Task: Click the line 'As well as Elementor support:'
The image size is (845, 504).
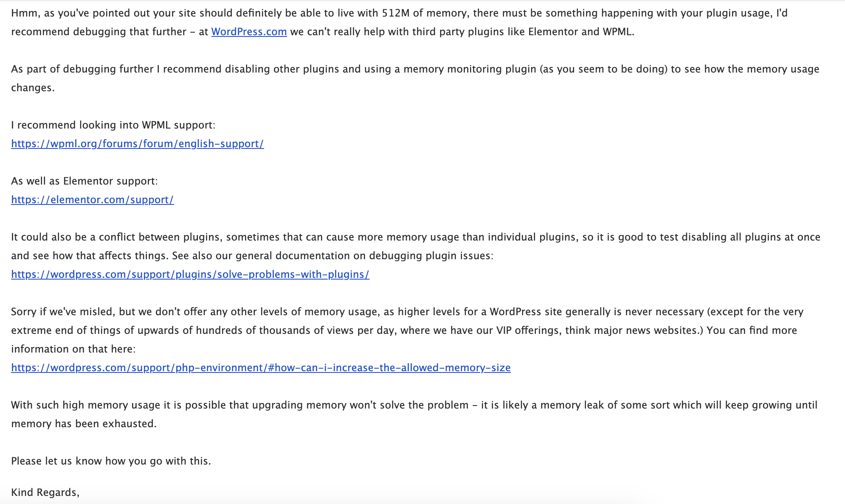Action: point(84,181)
